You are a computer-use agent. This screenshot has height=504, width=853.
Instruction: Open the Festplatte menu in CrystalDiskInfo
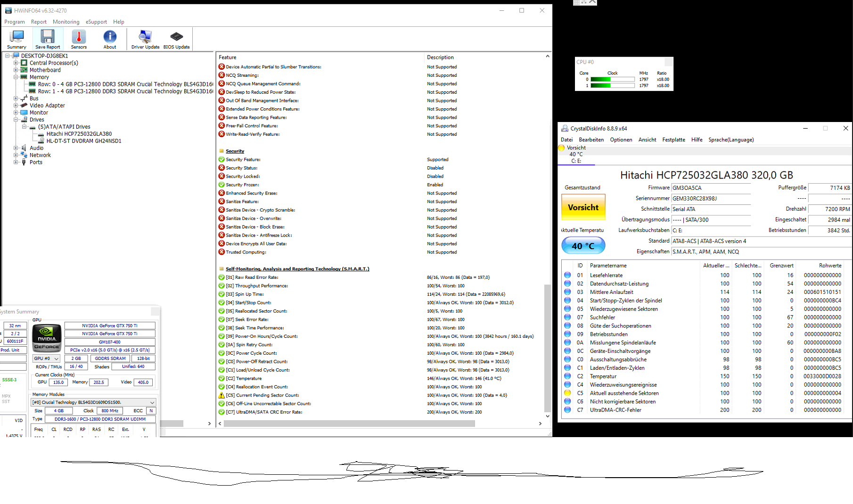pyautogui.click(x=673, y=140)
